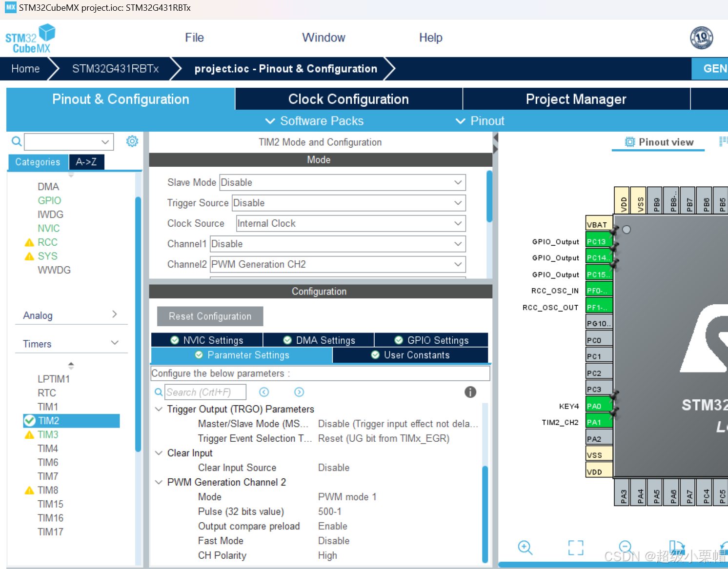The width and height of the screenshot is (728, 569).
Task: Collapse the Clear Input group
Action: point(159,453)
